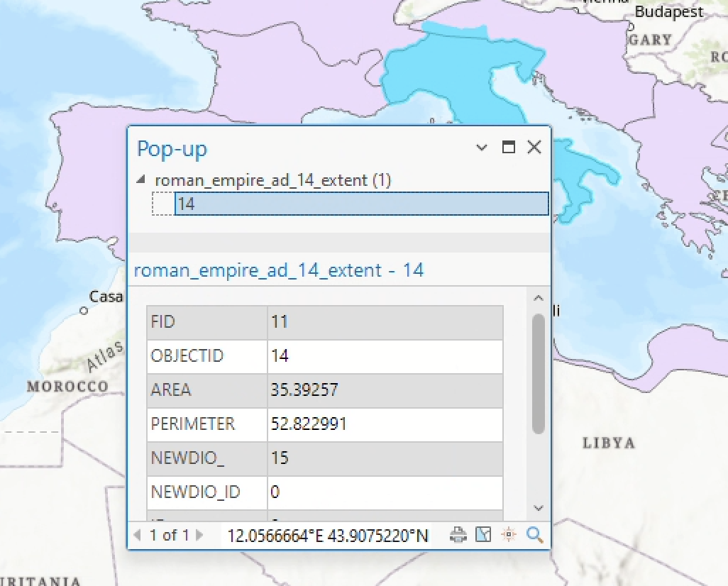Screen dimensions: 728x586
Task: Click the scroll down arrow in attribute table
Action: 538,508
